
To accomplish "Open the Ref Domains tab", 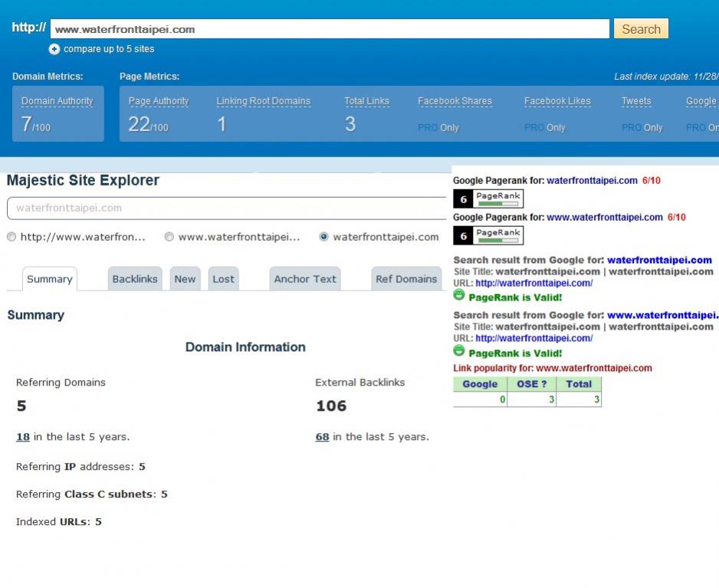I will tap(406, 279).
